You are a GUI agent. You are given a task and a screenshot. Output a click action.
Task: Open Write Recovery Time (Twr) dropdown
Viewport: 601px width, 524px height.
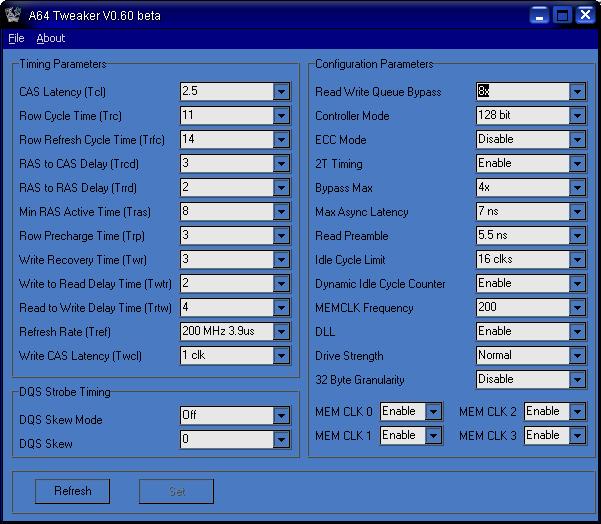pyautogui.click(x=281, y=260)
